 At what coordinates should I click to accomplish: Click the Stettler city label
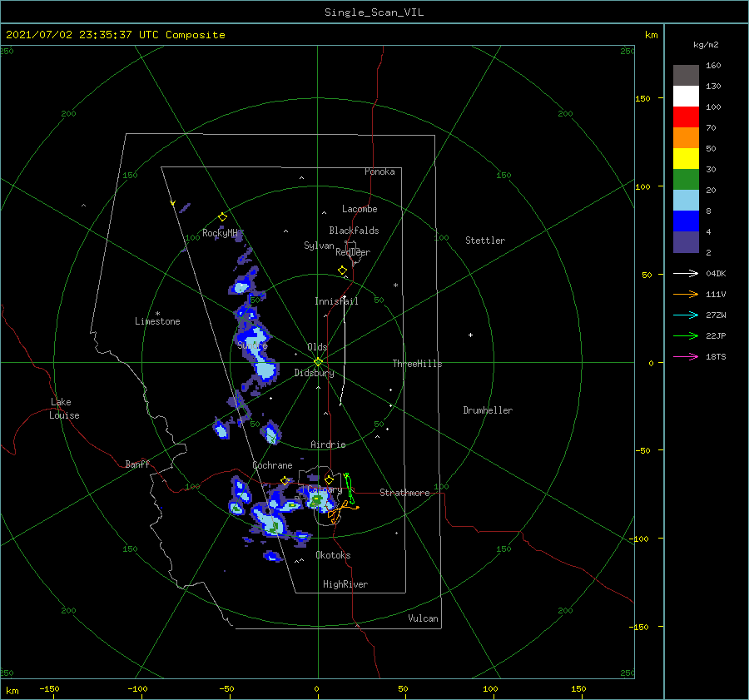485,241
